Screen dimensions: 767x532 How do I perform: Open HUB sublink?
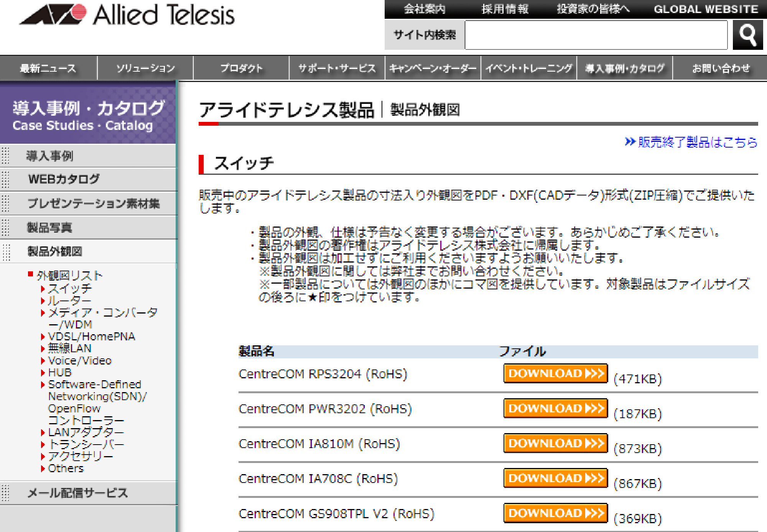pos(60,372)
